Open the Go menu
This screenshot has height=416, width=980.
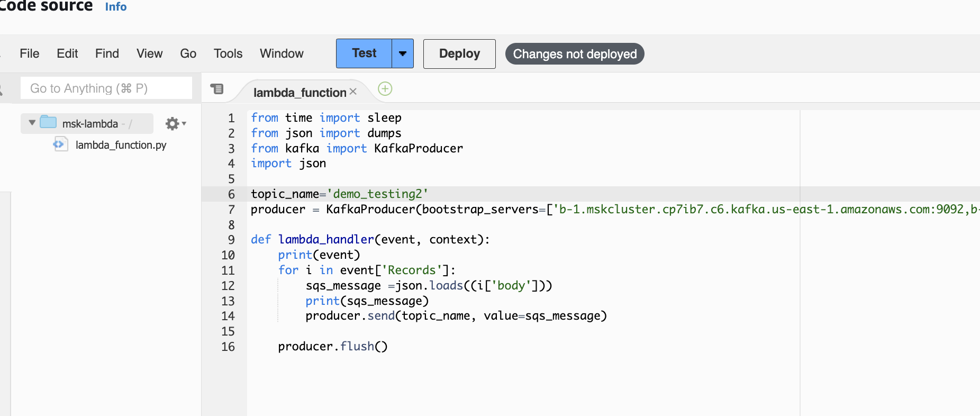(x=188, y=53)
